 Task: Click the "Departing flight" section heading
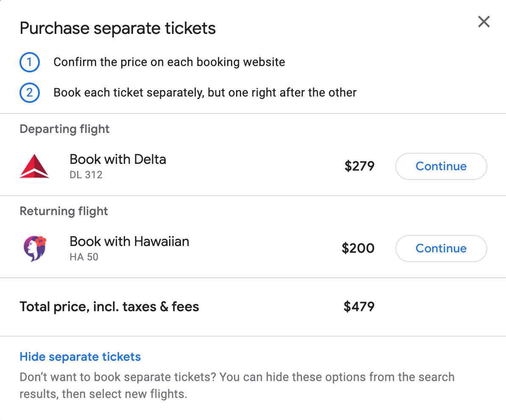point(65,129)
